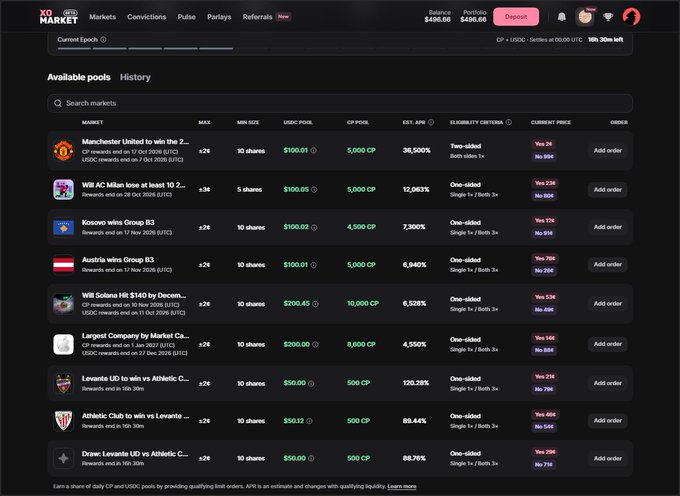This screenshot has height=496, width=680.
Task: Click No 91¢ price on Kosovo row
Action: tap(543, 233)
